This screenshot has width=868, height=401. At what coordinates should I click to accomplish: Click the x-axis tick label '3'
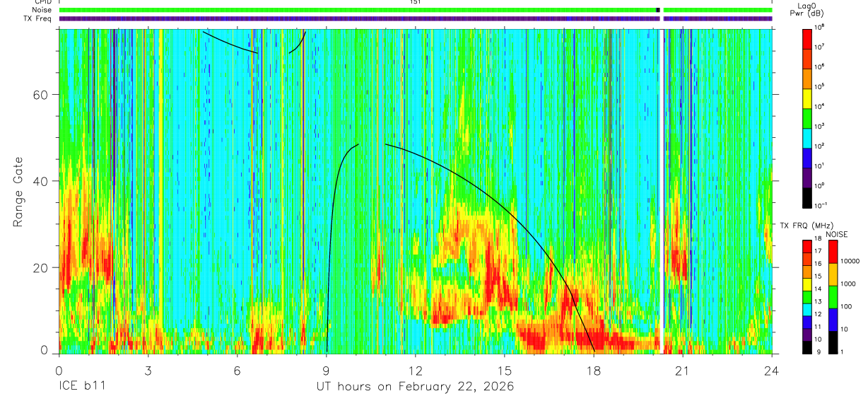tap(148, 371)
